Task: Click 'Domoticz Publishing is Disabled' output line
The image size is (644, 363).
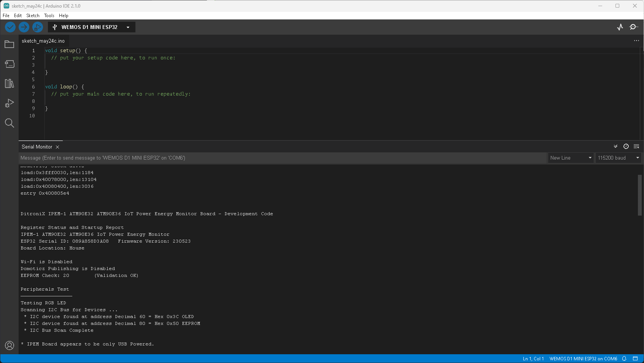Action: [x=68, y=269]
